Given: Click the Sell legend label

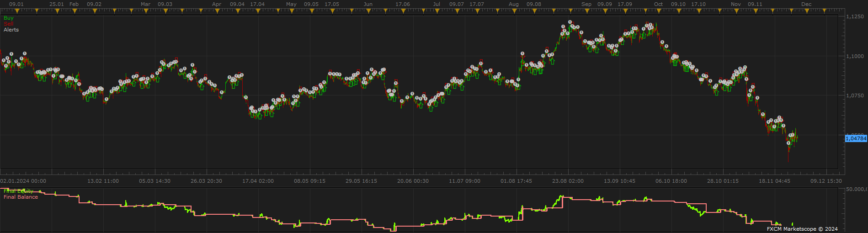Looking at the screenshot, I should pyautogui.click(x=9, y=24).
